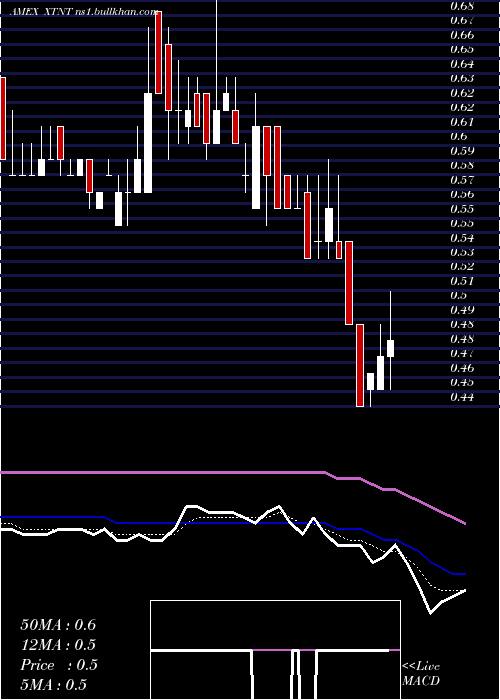500x700 pixels.
Task: Select the 0.54 price axis label
Action: 462,238
